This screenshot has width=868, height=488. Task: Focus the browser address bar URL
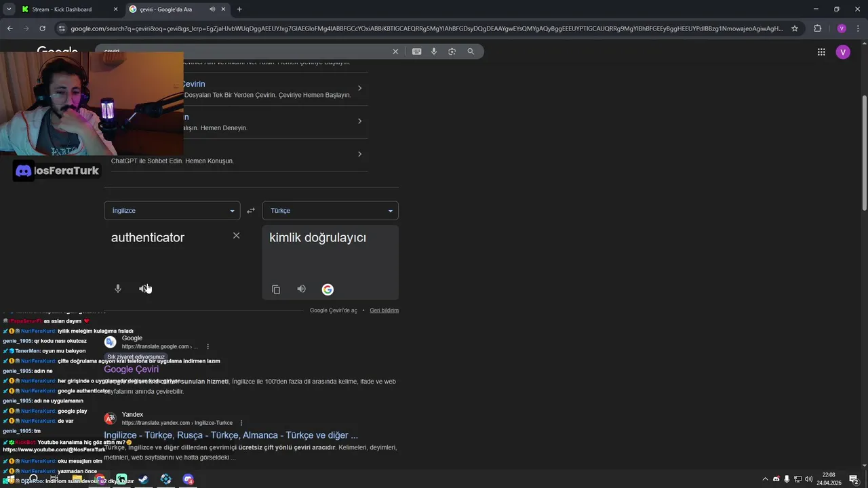pyautogui.click(x=426, y=28)
